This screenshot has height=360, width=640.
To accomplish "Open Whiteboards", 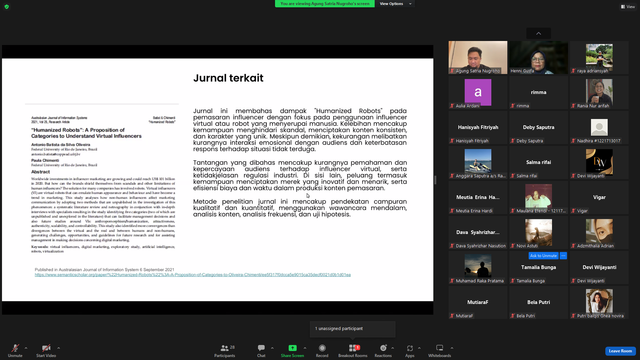I will [440, 350].
